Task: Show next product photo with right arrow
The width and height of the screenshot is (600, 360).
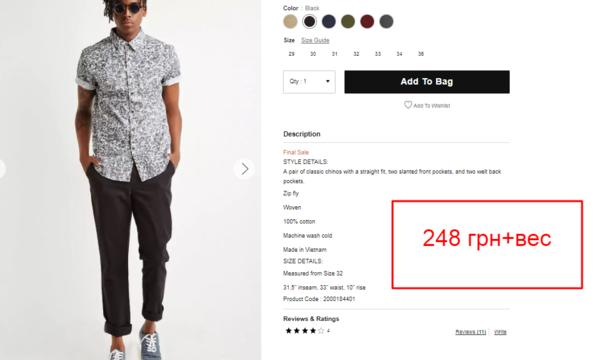Action: point(245,169)
